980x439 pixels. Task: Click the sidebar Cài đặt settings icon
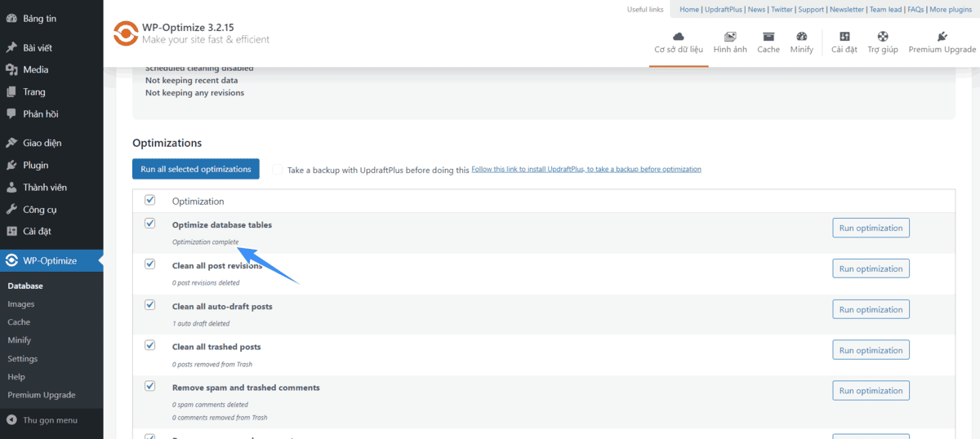tap(11, 231)
